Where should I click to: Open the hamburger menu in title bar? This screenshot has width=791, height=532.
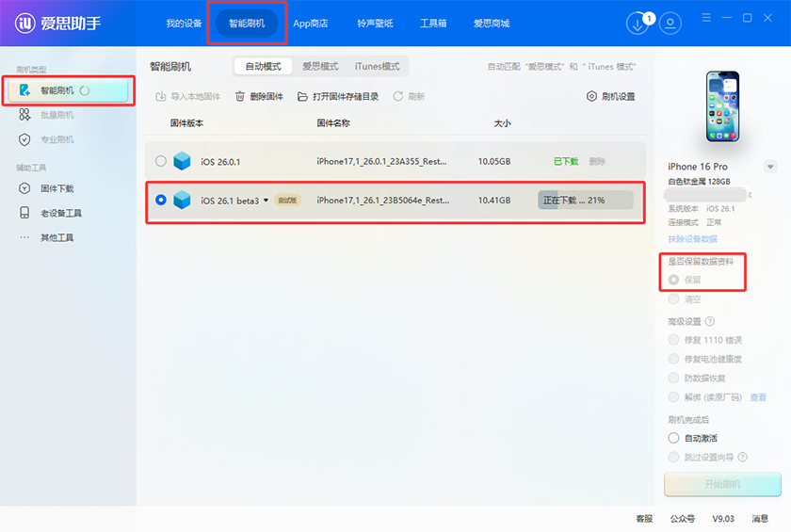(x=706, y=18)
